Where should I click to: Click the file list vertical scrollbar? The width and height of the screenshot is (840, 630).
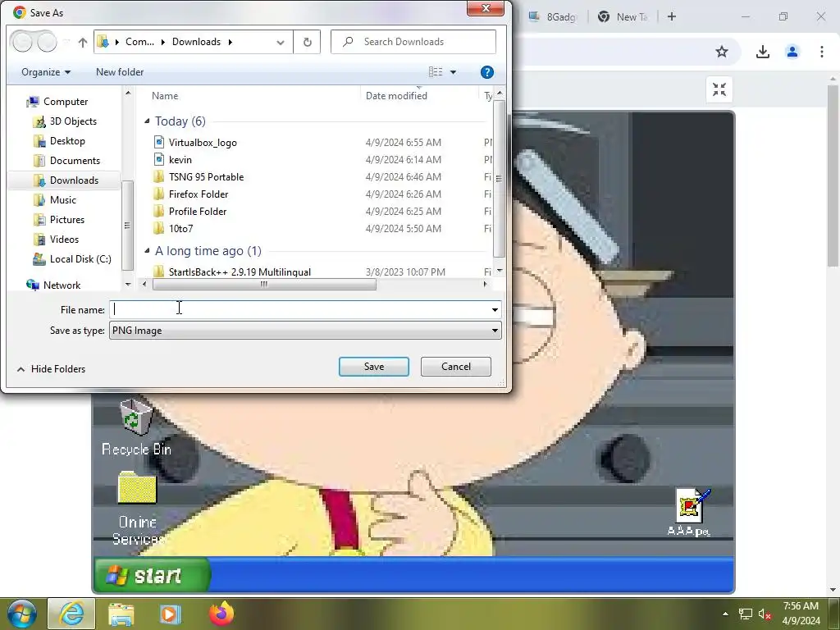tap(499, 178)
